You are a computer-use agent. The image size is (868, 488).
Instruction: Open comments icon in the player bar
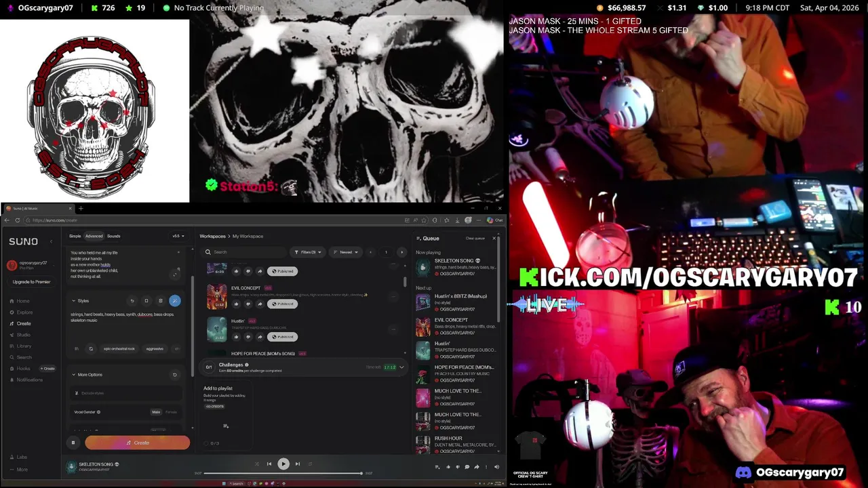tap(467, 466)
